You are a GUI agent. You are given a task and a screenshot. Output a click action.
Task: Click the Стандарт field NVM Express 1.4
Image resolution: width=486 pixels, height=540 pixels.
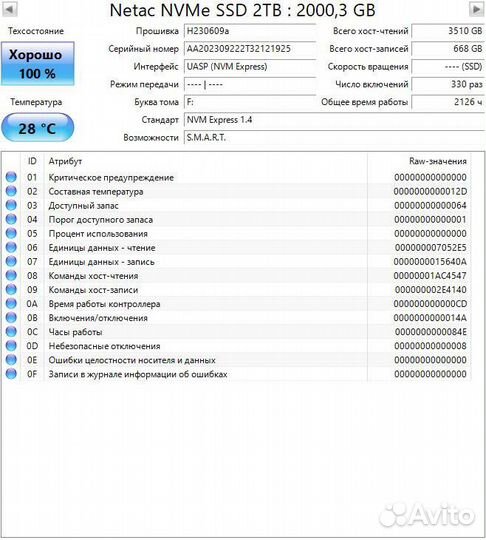334,120
